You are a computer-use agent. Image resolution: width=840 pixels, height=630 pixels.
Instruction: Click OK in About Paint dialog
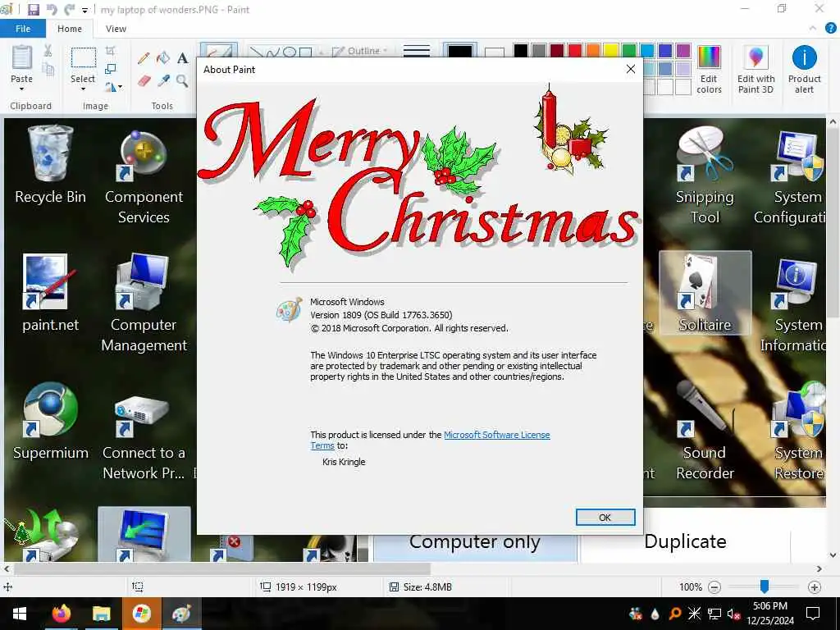click(x=605, y=518)
